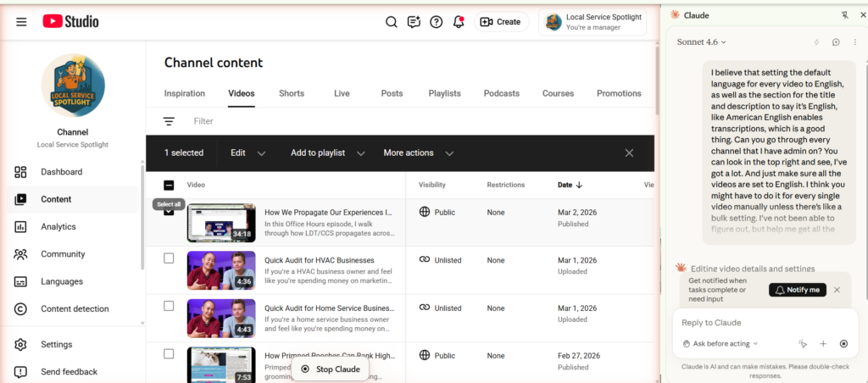Check the Quick Audit for HVAC video

(x=169, y=258)
